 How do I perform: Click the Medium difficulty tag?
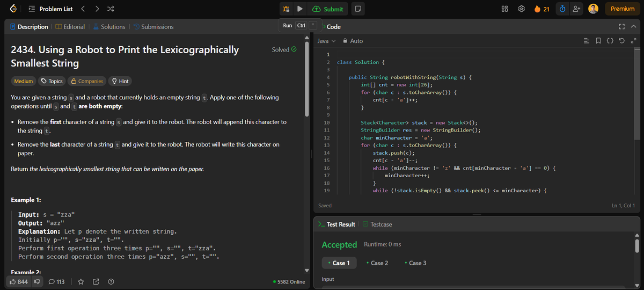23,81
